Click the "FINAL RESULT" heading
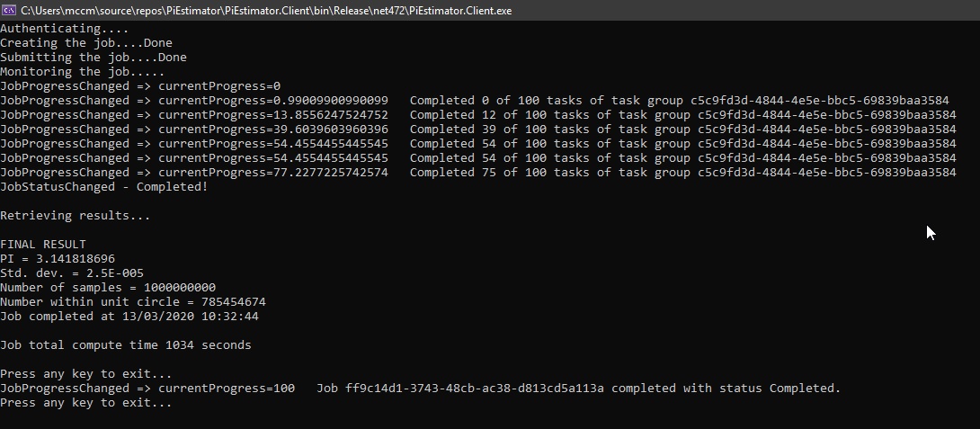Screen dimensions: 980x429 (x=43, y=245)
